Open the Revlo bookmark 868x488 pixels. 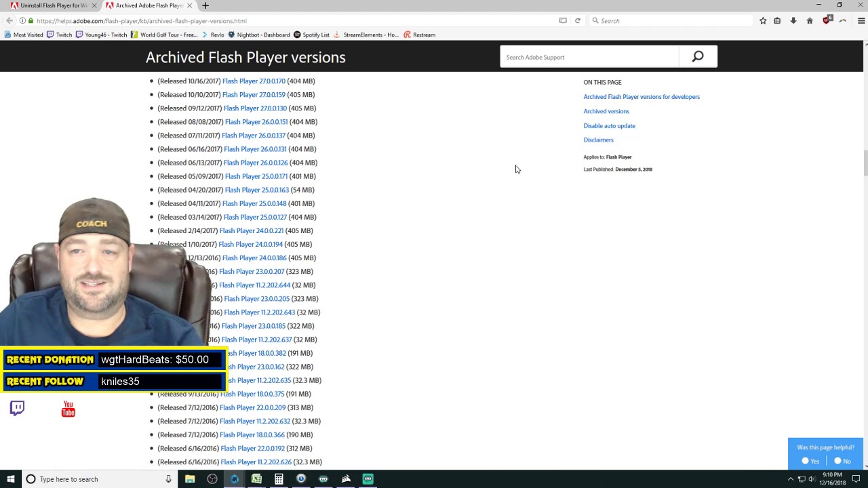coord(213,35)
